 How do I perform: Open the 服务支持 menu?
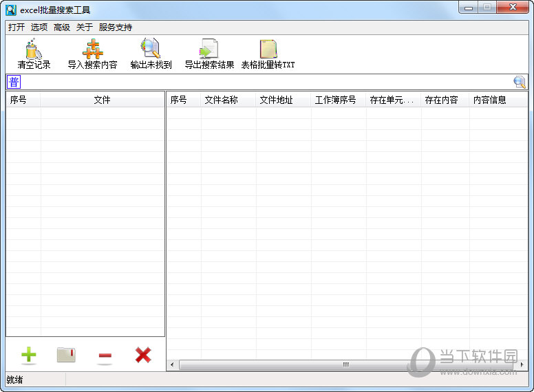(x=116, y=28)
